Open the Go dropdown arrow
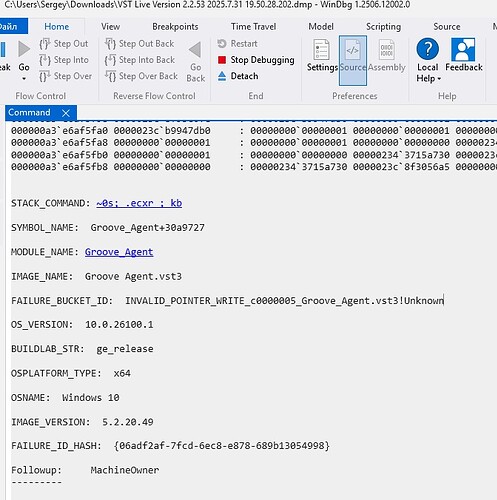 coord(24,79)
